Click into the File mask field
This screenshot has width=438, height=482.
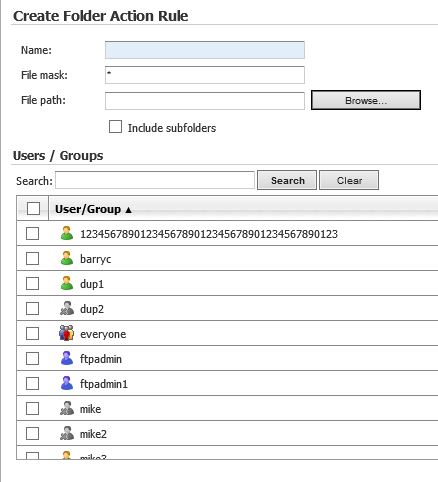tap(205, 75)
